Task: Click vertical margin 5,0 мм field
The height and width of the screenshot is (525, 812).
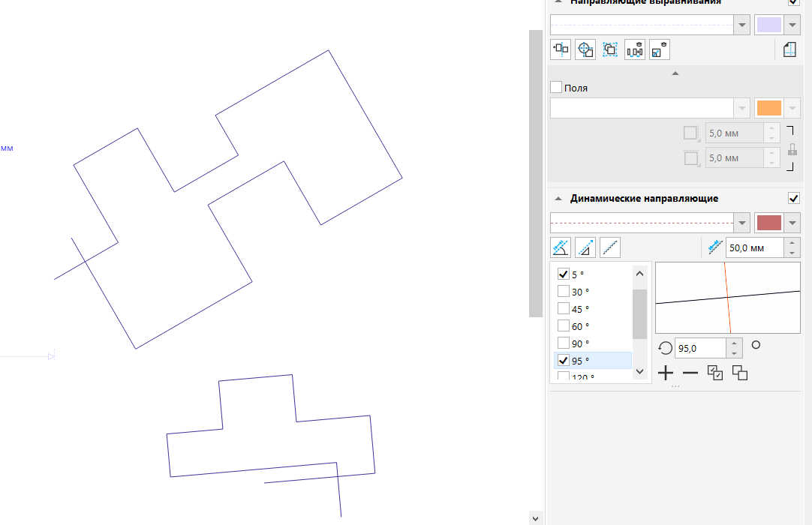Action: coord(734,158)
